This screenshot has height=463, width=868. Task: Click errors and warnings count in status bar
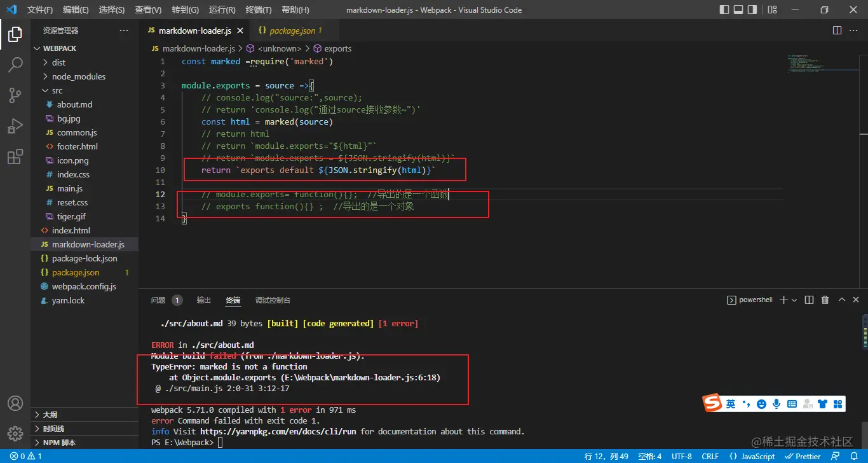(26, 456)
